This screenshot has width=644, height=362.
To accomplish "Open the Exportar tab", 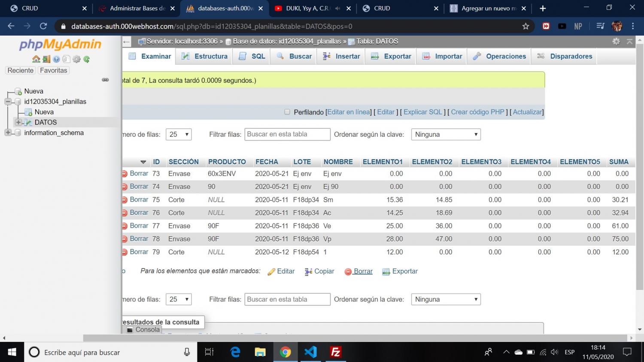I will point(391,56).
